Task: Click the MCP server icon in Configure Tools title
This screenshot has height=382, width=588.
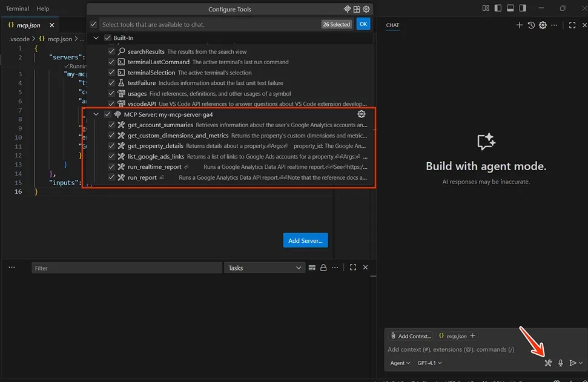Action: [347, 9]
